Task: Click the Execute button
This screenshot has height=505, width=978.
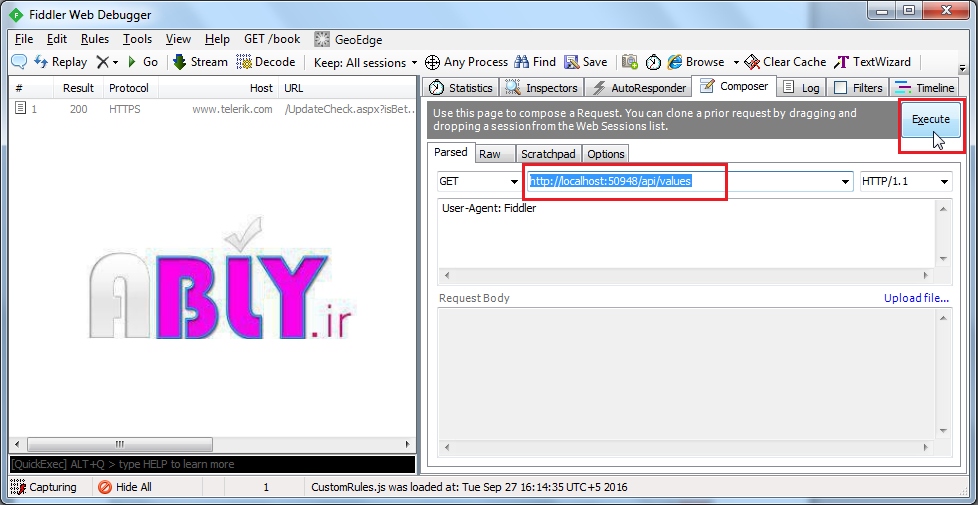Action: [931, 120]
